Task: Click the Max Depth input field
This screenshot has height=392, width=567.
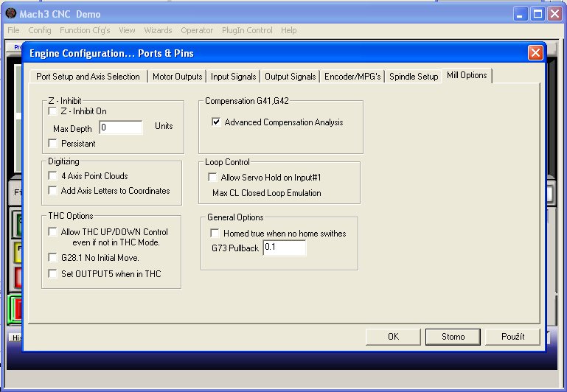Action: click(120, 127)
